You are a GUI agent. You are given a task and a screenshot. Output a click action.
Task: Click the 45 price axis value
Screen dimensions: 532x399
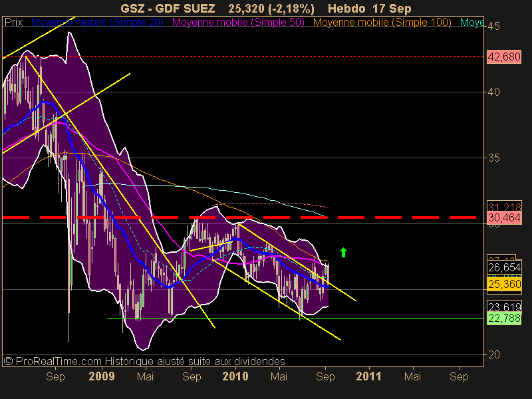point(494,26)
